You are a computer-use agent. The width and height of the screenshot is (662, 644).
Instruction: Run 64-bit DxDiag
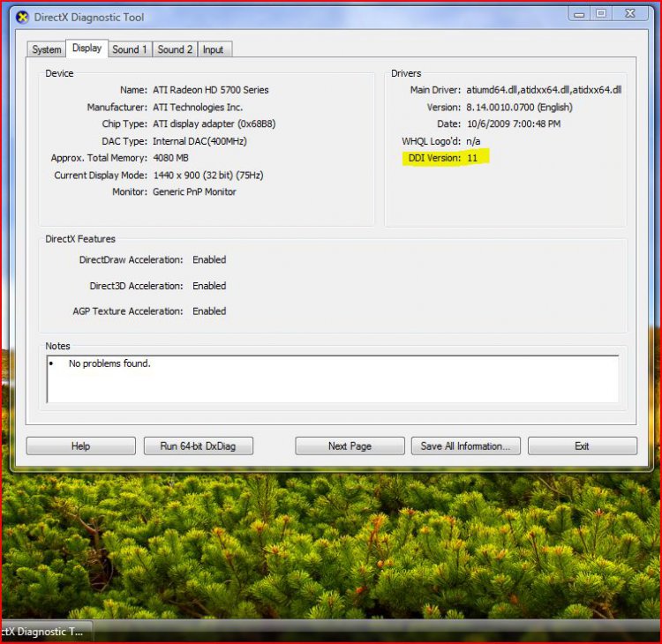point(198,446)
